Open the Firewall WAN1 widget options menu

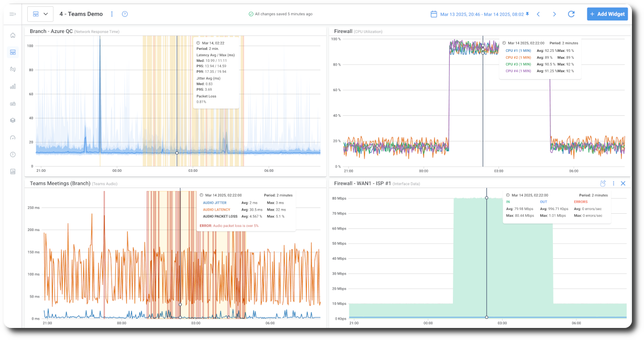614,183
